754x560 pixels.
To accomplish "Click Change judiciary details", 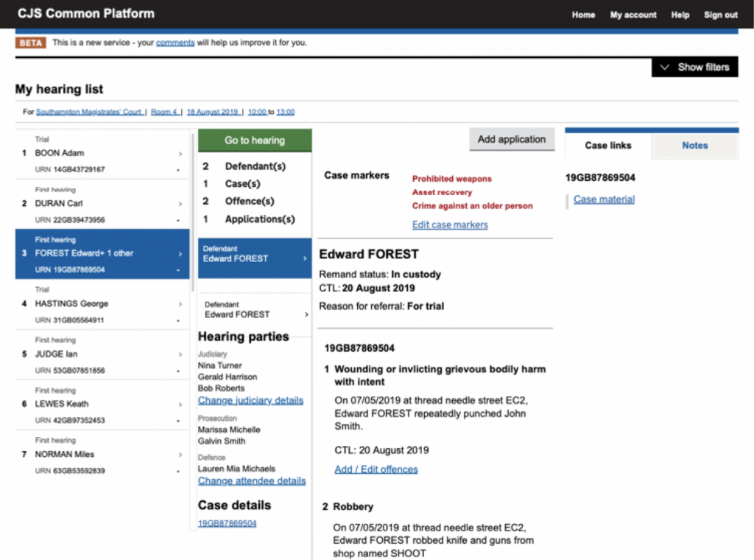I will coord(251,400).
